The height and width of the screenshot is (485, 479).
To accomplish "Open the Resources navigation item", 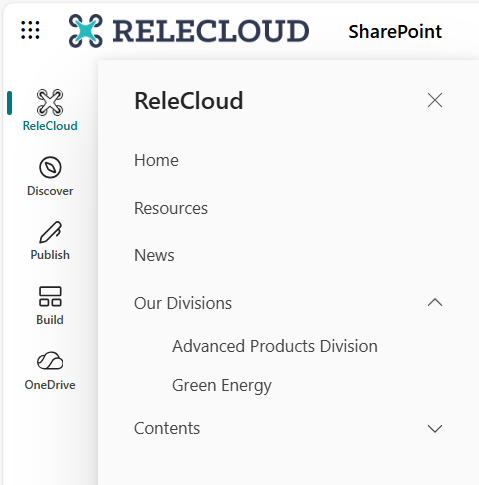I will pos(171,208).
